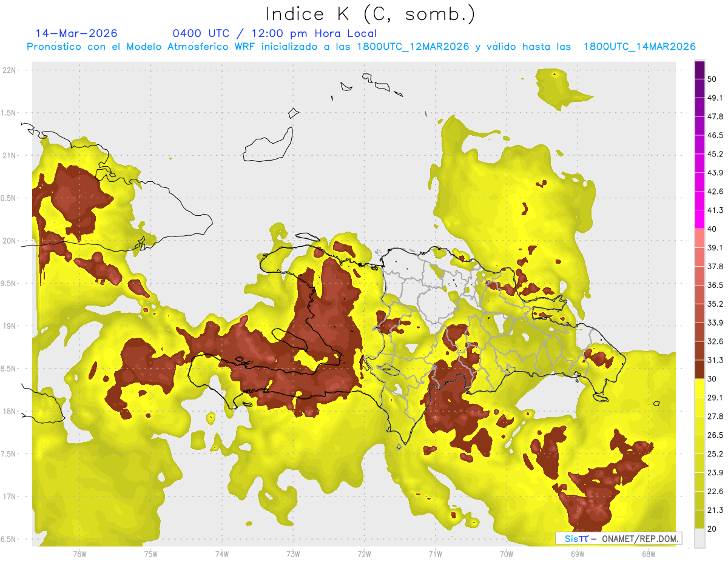Screen dimensions: 728x562
Task: Select the '69W' longitude label
Action: 577,554
